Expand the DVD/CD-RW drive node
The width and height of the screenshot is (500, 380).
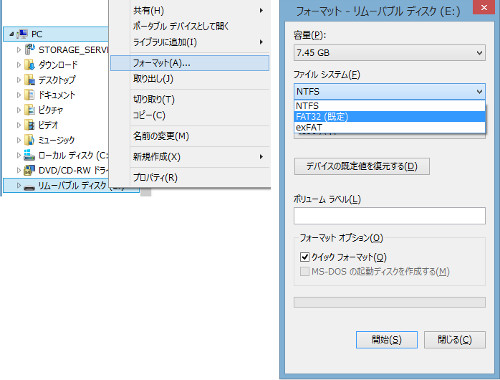tap(19, 170)
